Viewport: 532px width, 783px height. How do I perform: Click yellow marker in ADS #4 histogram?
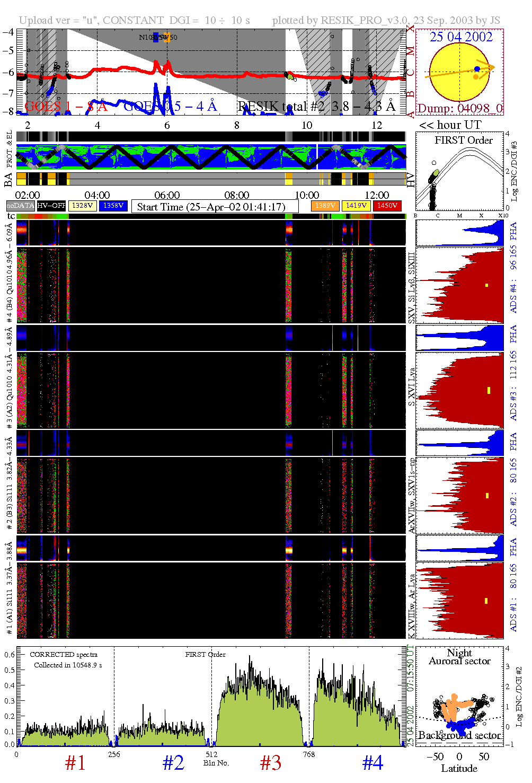point(486,286)
